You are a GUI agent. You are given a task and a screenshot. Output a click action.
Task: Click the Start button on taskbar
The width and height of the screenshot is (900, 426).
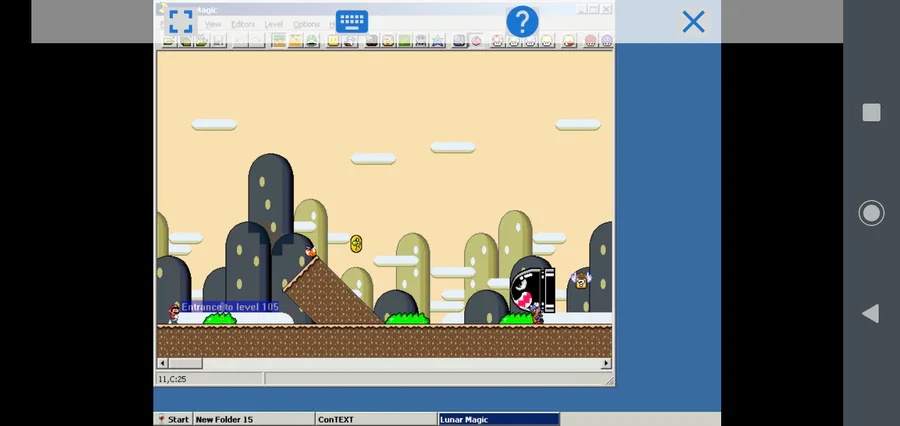(173, 419)
